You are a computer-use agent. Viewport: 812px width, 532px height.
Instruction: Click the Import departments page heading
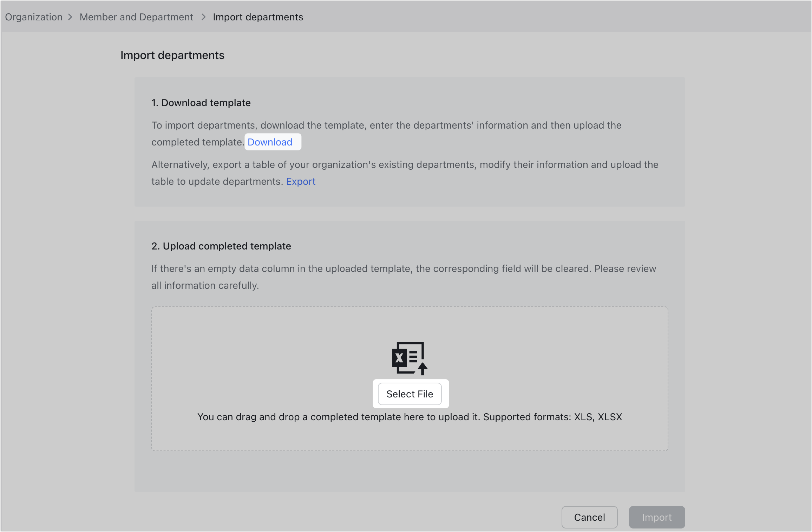[172, 55]
